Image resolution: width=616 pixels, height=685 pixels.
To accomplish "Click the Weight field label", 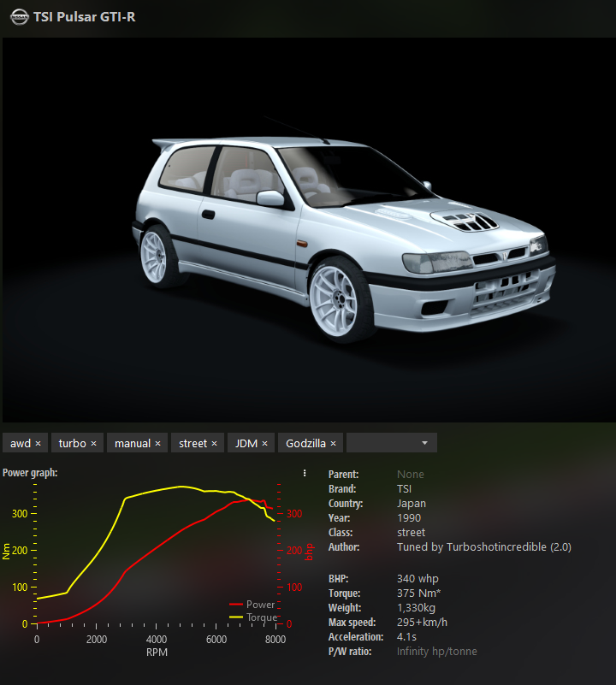I will 345,608.
